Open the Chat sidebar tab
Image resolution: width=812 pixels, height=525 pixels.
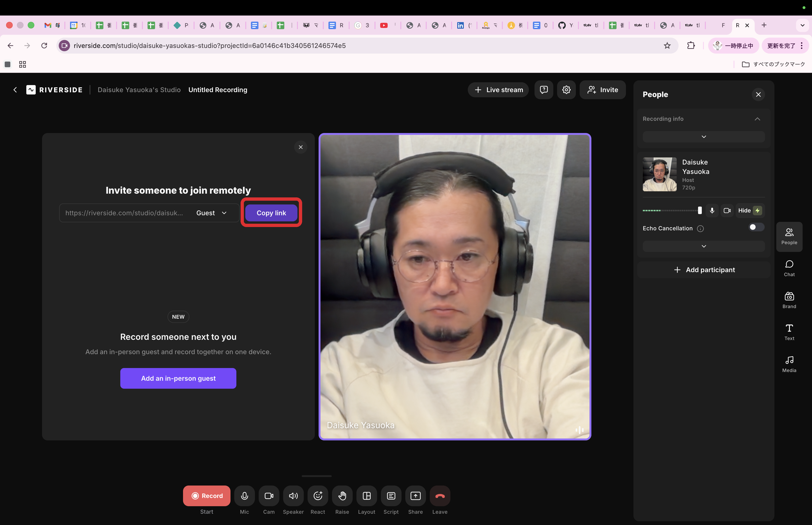789,269
